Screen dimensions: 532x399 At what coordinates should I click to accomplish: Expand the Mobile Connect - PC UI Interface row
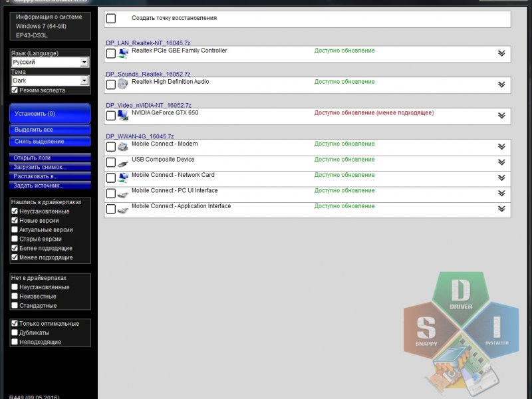(x=501, y=194)
